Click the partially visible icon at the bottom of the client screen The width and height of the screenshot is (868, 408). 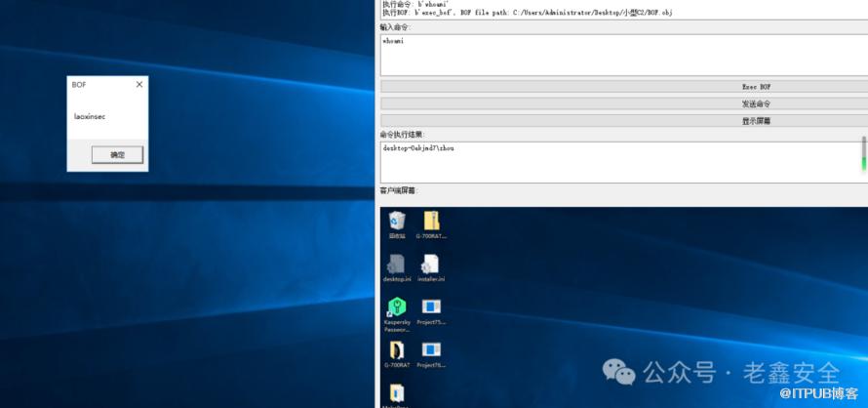[398, 395]
